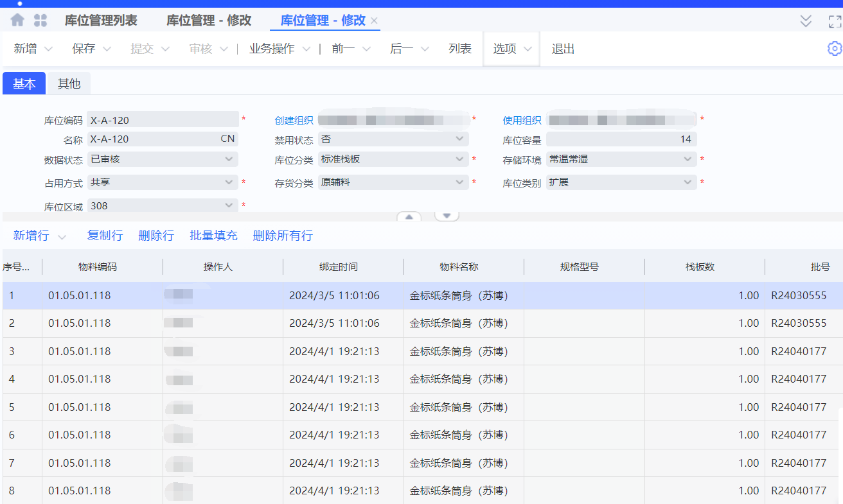Go to next record with 后一
843x504 pixels.
[402, 49]
